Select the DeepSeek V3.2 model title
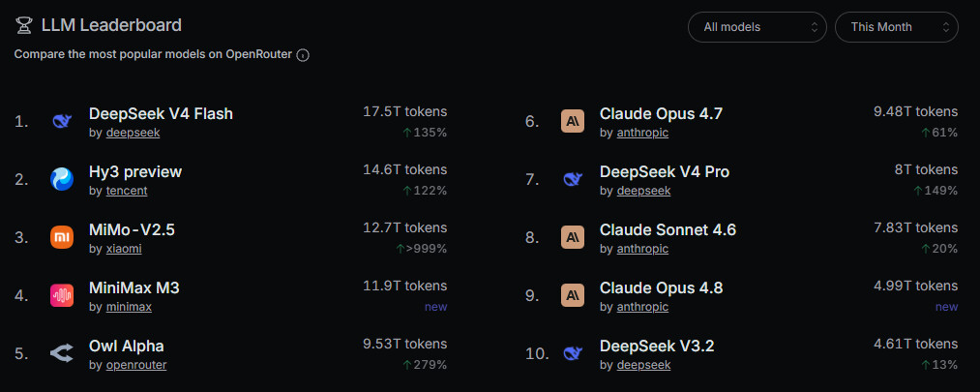 point(656,346)
